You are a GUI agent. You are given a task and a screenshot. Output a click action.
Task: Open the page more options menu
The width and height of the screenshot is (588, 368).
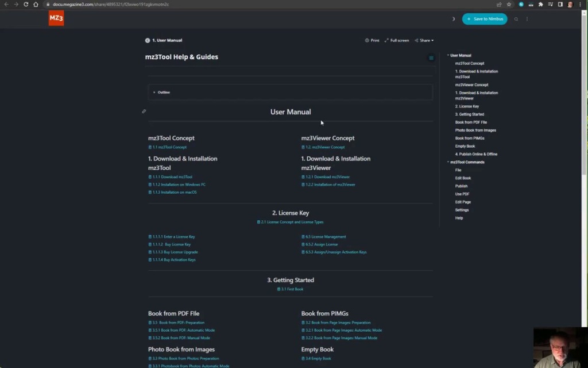(527, 19)
